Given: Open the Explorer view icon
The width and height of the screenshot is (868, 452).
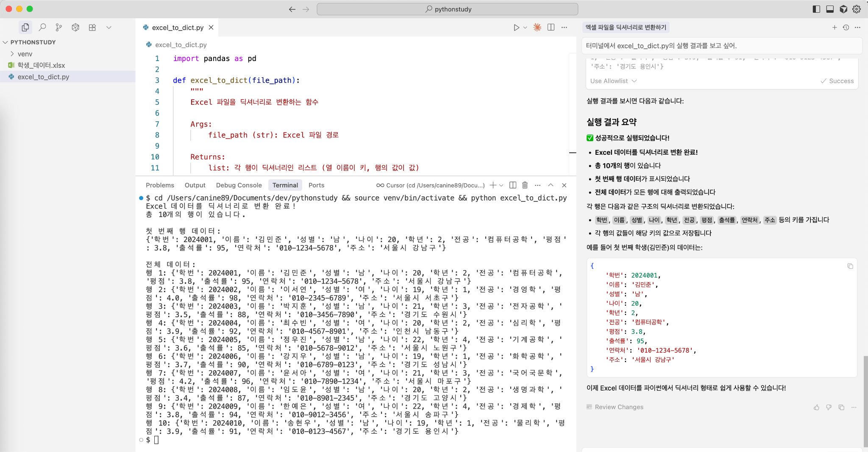Looking at the screenshot, I should point(25,28).
